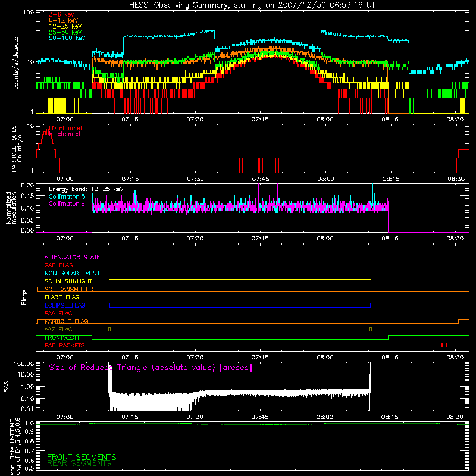Click the Energy band: 12-25 keV caption

coord(86,189)
